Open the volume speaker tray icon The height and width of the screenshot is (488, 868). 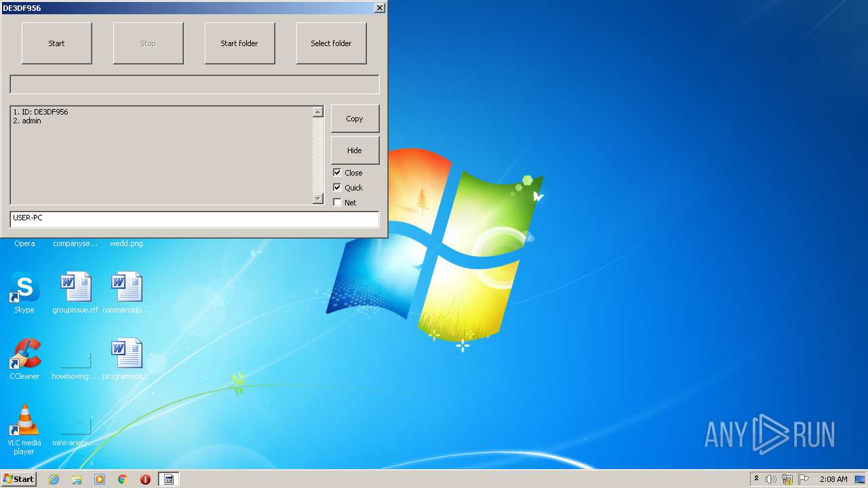(771, 479)
